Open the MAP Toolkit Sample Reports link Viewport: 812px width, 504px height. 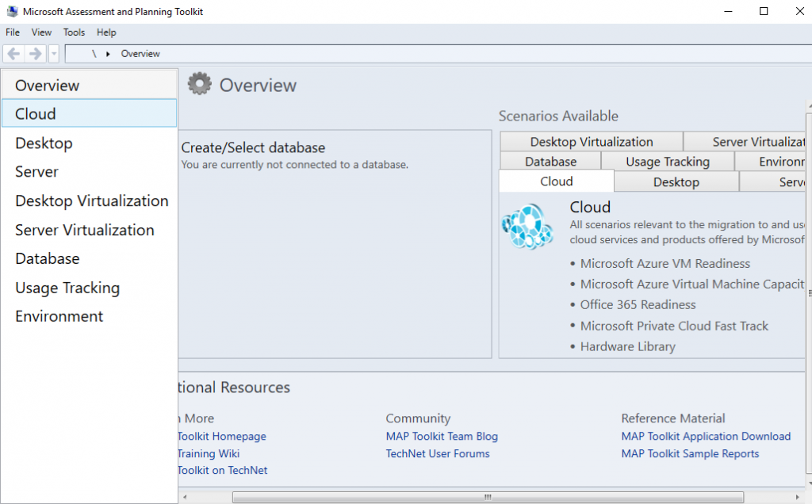(690, 453)
